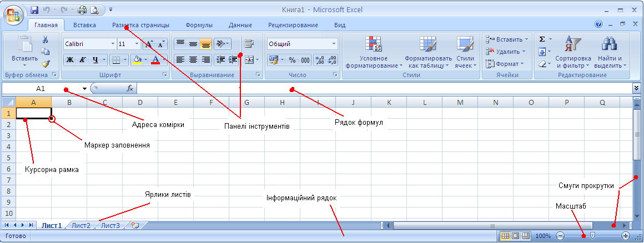Click Вставить in the Ячейки group
Viewport: 644px width, 243px height.
coord(507,39)
